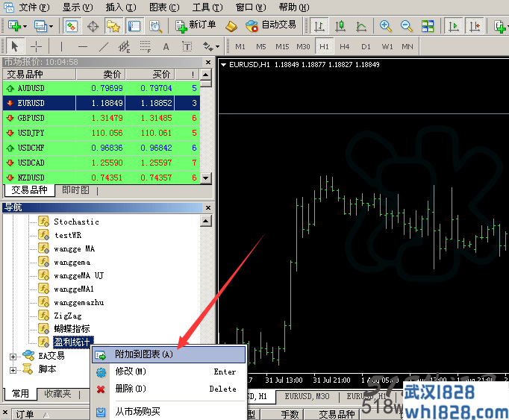Click the zoom in magnifier icon
The width and height of the screenshot is (509, 420).
385,26
